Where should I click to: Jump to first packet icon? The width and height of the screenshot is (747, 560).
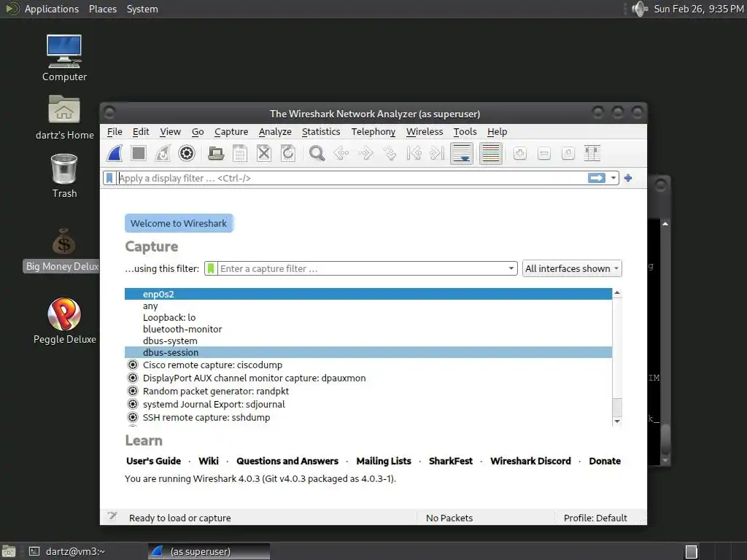click(x=414, y=153)
